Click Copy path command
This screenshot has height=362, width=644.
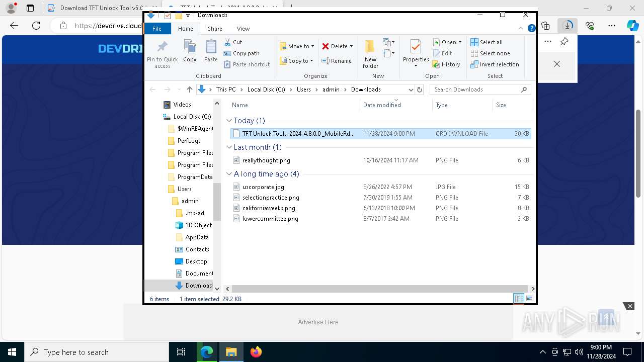(242, 53)
